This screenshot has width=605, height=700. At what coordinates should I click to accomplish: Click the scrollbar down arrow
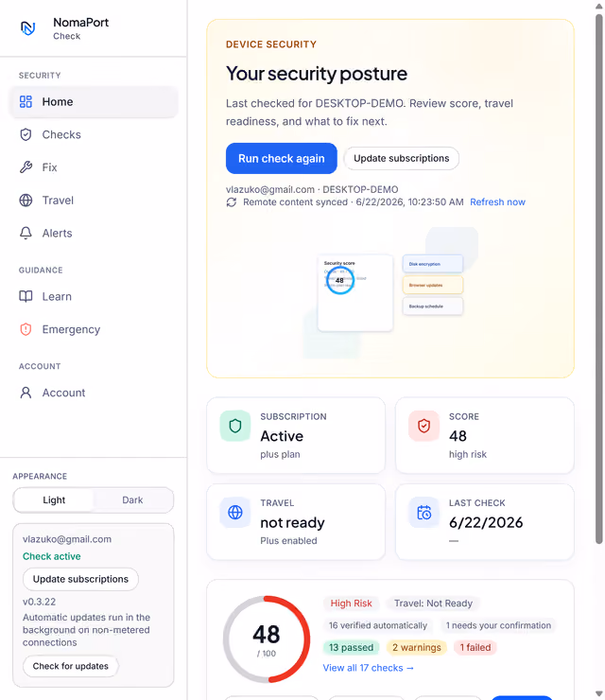598,693
